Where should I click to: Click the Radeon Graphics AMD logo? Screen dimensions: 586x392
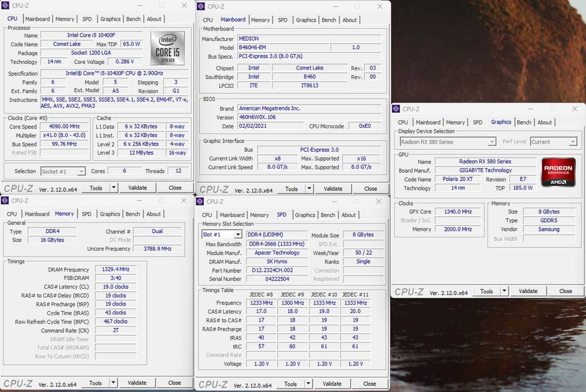pos(558,172)
